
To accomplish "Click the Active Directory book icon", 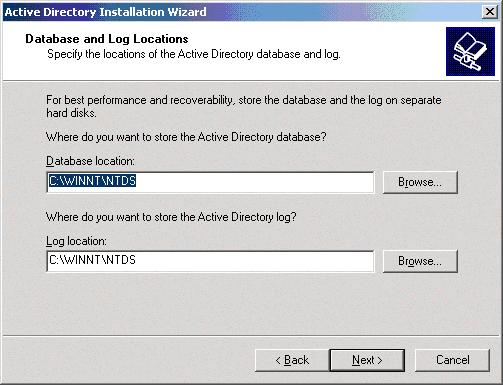I will 470,52.
